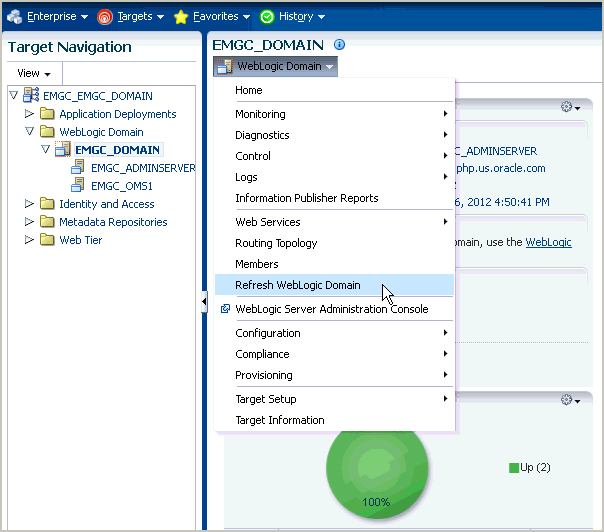Viewport: 604px width, 532px height.
Task: Click the Targets bullseye icon
Action: click(x=104, y=17)
